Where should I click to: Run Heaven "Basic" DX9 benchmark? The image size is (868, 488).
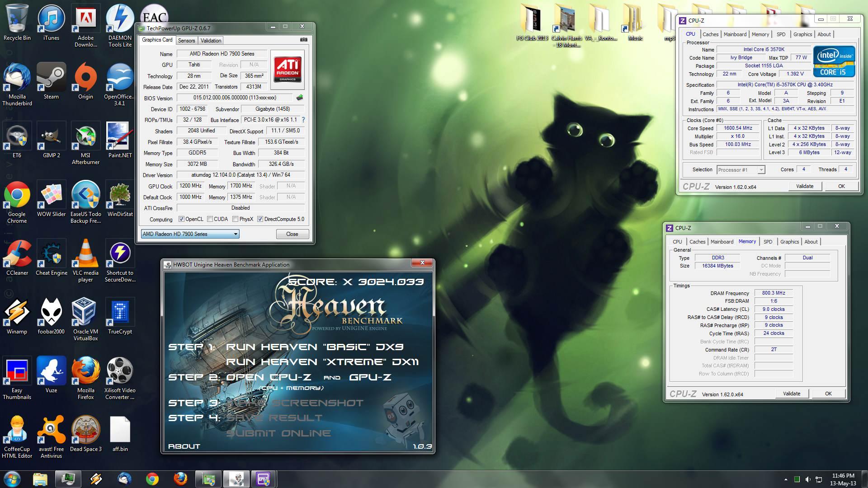click(x=315, y=347)
